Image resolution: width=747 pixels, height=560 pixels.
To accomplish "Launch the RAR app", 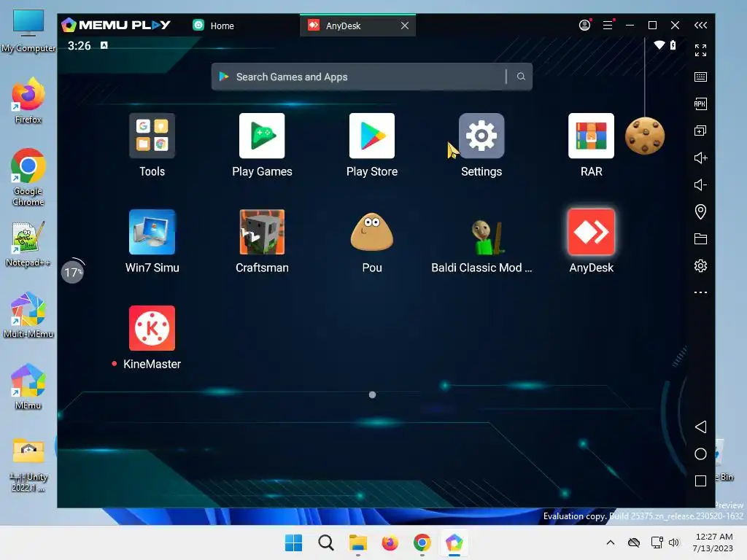I will click(x=591, y=136).
